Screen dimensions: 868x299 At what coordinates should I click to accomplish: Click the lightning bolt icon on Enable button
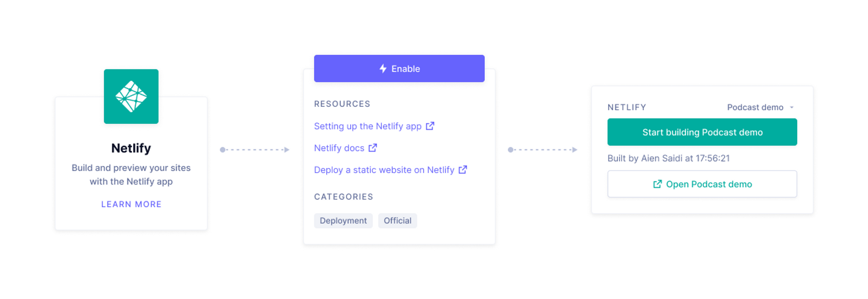[x=383, y=68]
